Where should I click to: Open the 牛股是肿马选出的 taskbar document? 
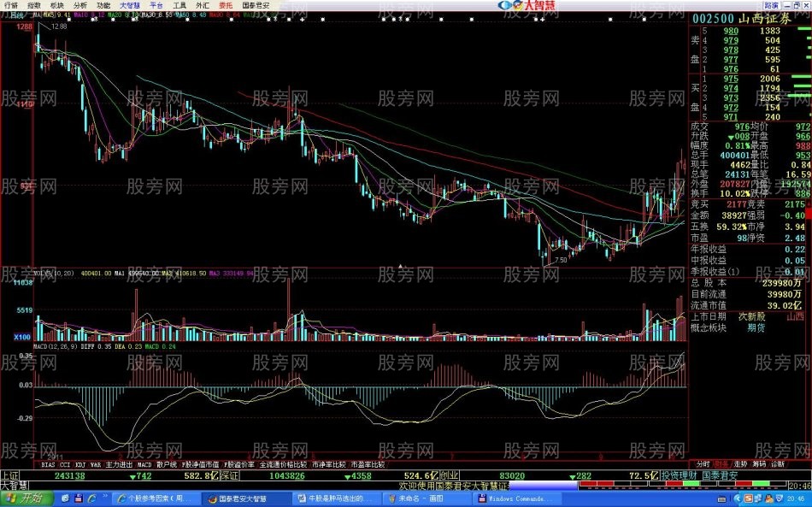click(x=335, y=498)
